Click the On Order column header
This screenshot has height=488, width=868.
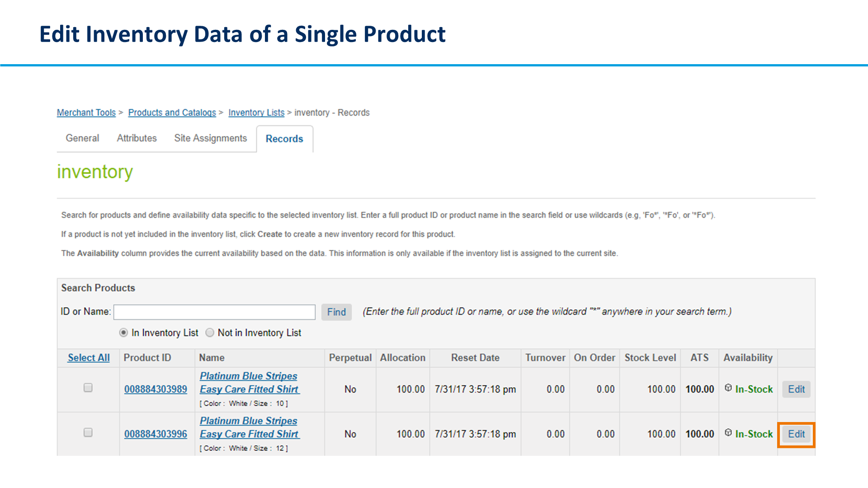594,358
